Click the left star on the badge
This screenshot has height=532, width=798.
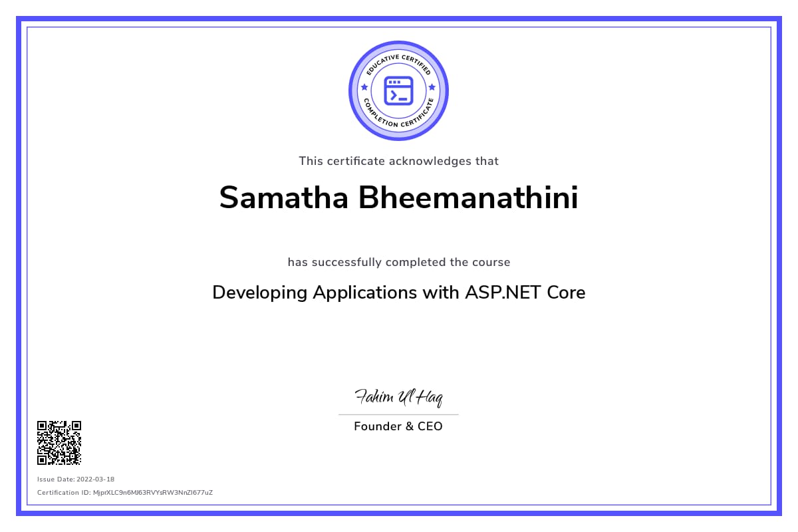tap(364, 87)
